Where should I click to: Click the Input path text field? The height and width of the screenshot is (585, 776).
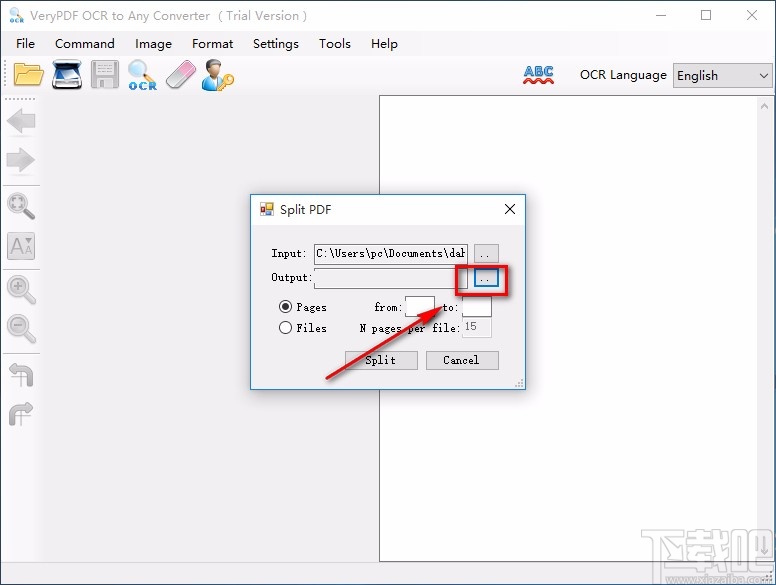tap(390, 254)
